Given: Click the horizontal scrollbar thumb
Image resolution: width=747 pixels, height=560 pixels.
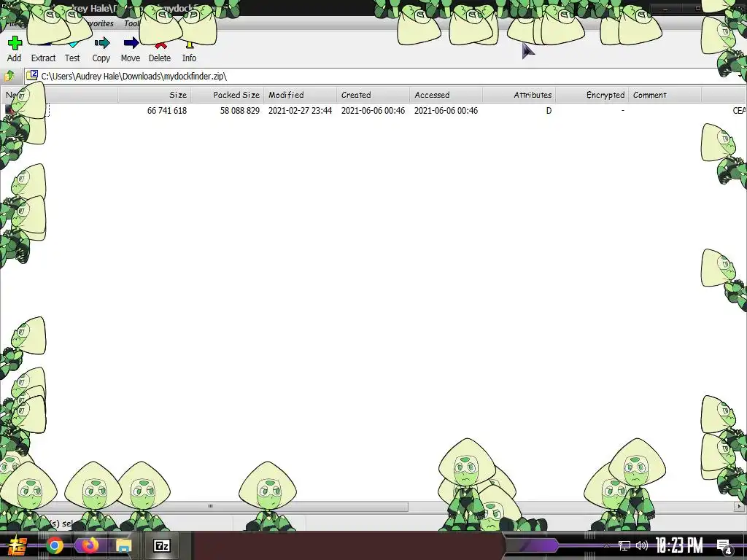Looking at the screenshot, I should 211,506.
